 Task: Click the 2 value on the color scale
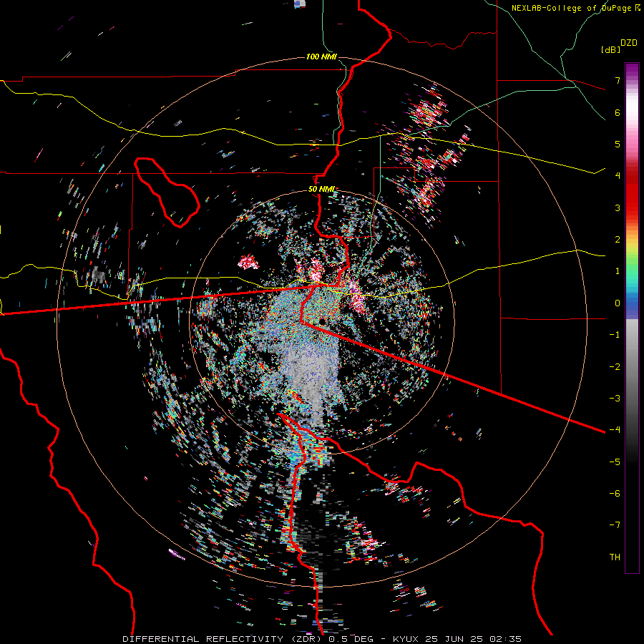(618, 240)
